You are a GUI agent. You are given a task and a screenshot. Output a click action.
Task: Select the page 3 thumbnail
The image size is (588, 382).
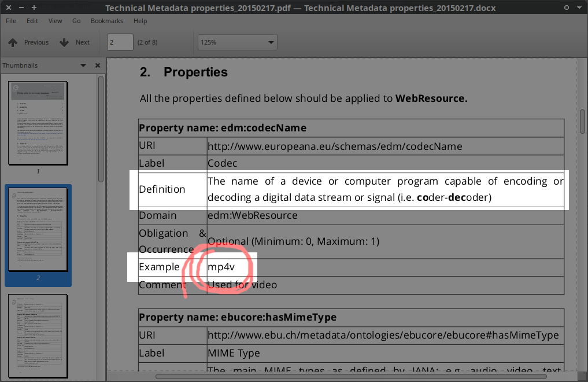point(38,336)
